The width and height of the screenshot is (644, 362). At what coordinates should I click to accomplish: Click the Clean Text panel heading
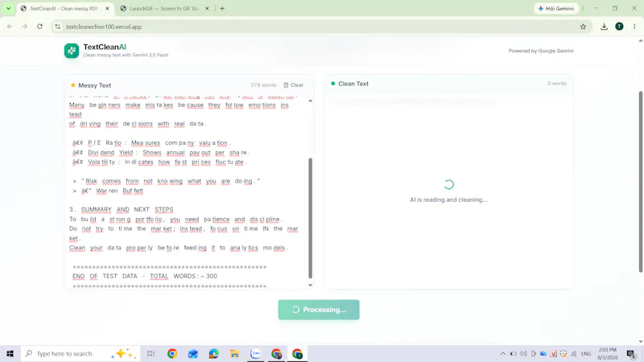tap(353, 84)
